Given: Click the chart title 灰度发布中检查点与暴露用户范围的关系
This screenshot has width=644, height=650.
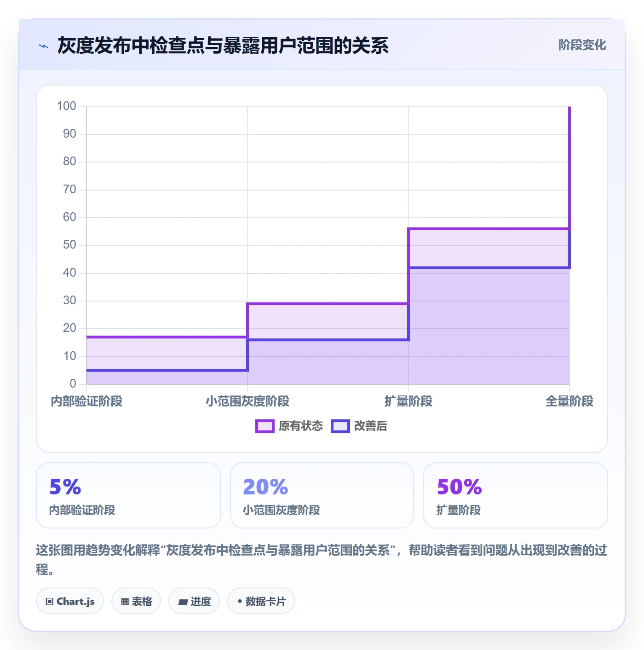Looking at the screenshot, I should pyautogui.click(x=223, y=46).
